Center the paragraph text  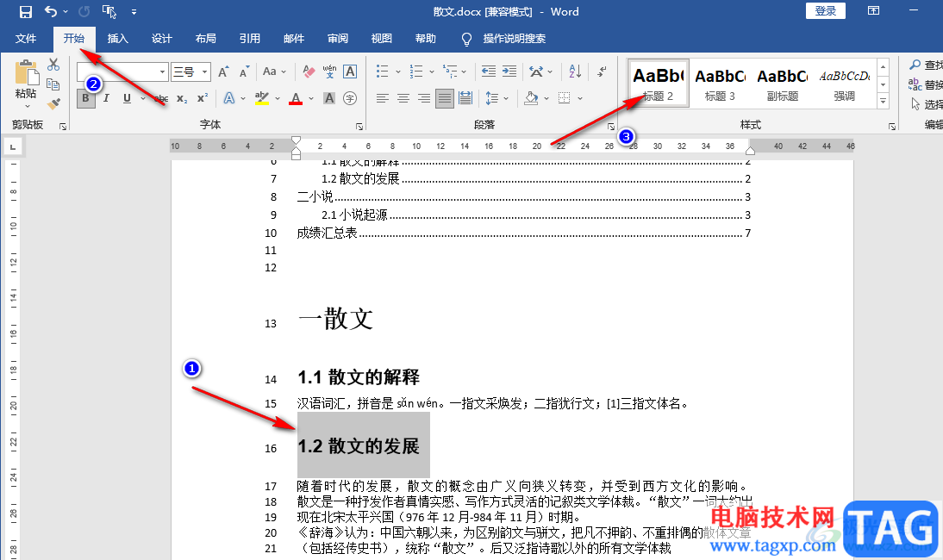[x=403, y=98]
